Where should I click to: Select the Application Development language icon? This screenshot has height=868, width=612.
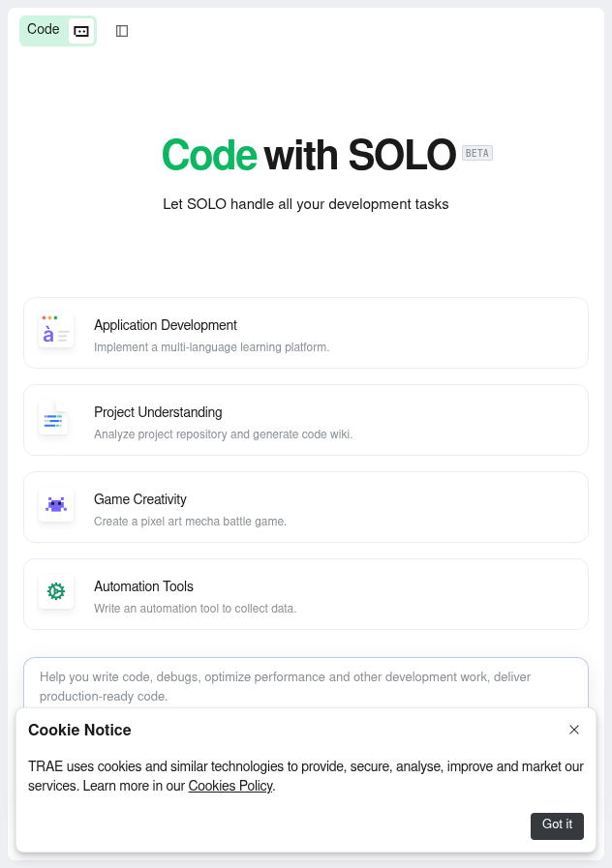point(56,332)
